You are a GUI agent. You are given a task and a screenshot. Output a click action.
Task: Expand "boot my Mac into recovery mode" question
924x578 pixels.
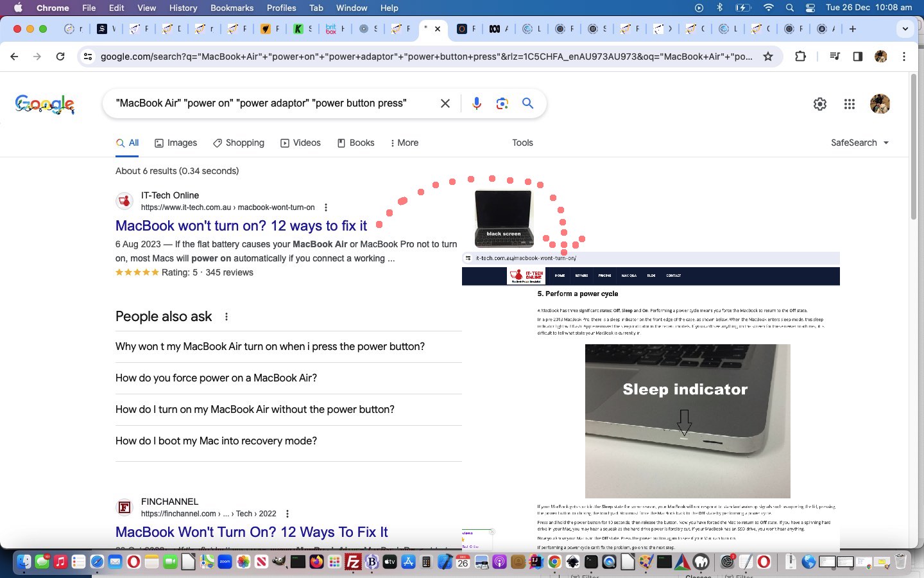(x=289, y=441)
